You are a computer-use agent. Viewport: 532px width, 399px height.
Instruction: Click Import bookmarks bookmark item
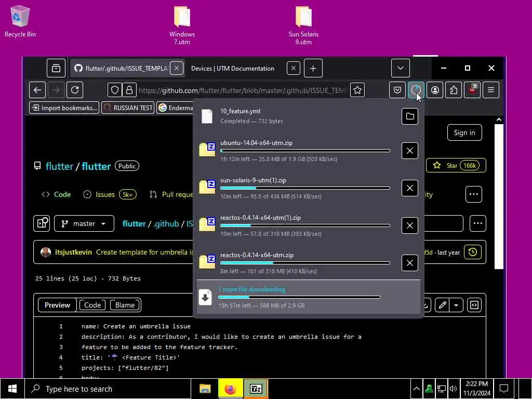(x=64, y=108)
